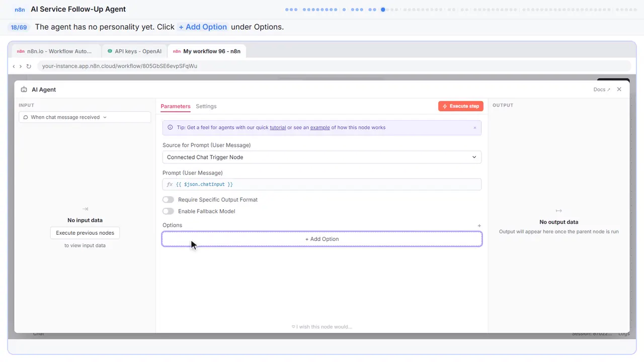644x362 pixels.
Task: Click the fx expression icon in Prompt field
Action: pos(170,185)
